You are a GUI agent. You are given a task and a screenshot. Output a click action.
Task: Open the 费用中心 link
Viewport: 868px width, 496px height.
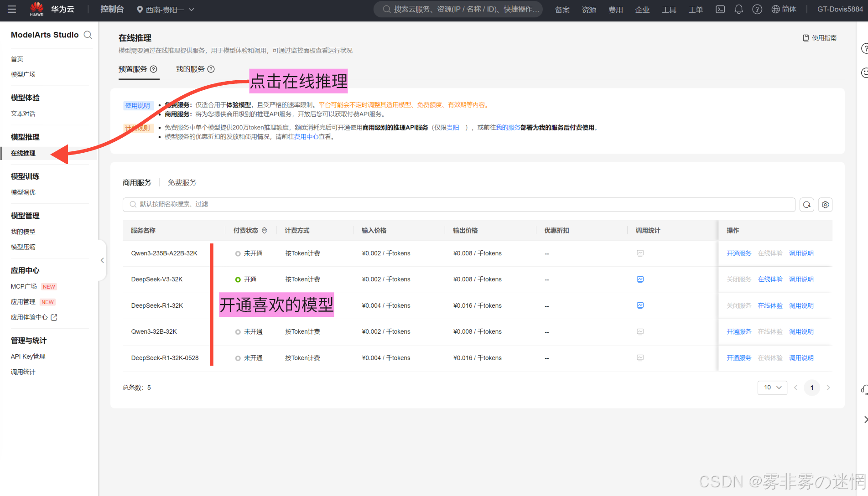(x=306, y=137)
